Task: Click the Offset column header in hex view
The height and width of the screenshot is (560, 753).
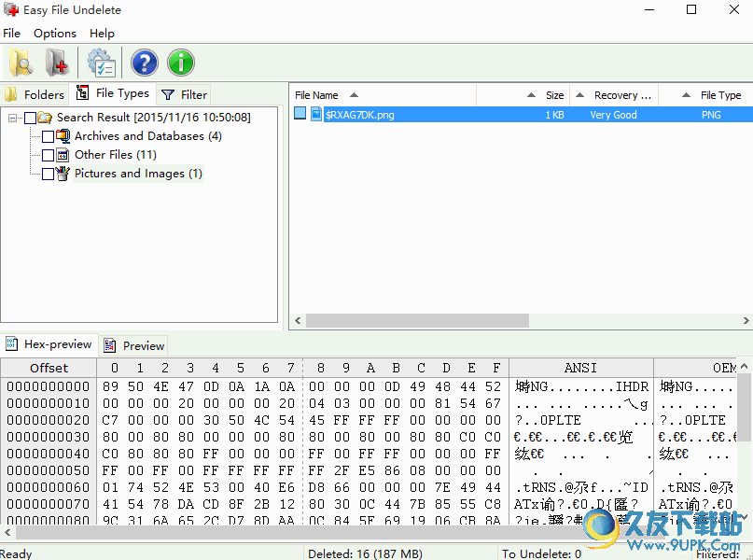Action: pyautogui.click(x=49, y=368)
